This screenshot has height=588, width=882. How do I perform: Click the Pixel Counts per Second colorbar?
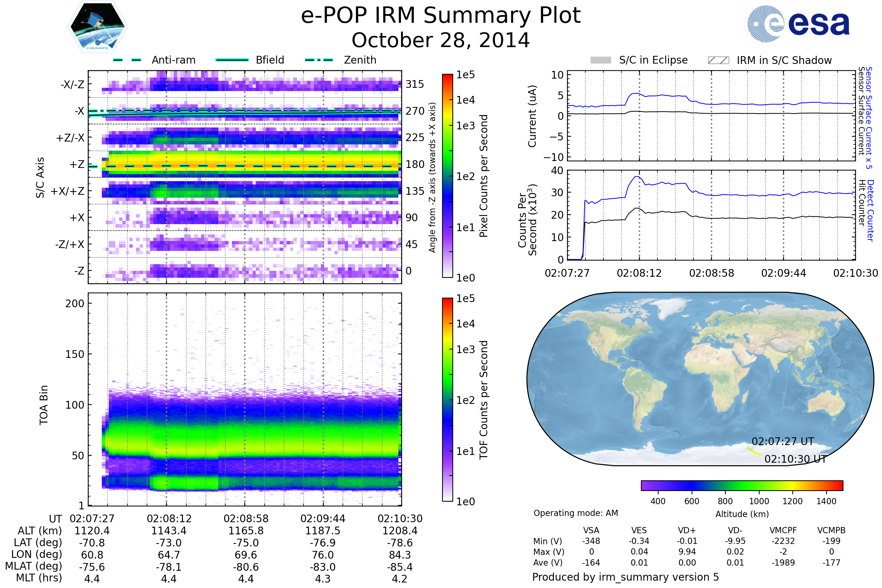447,176
